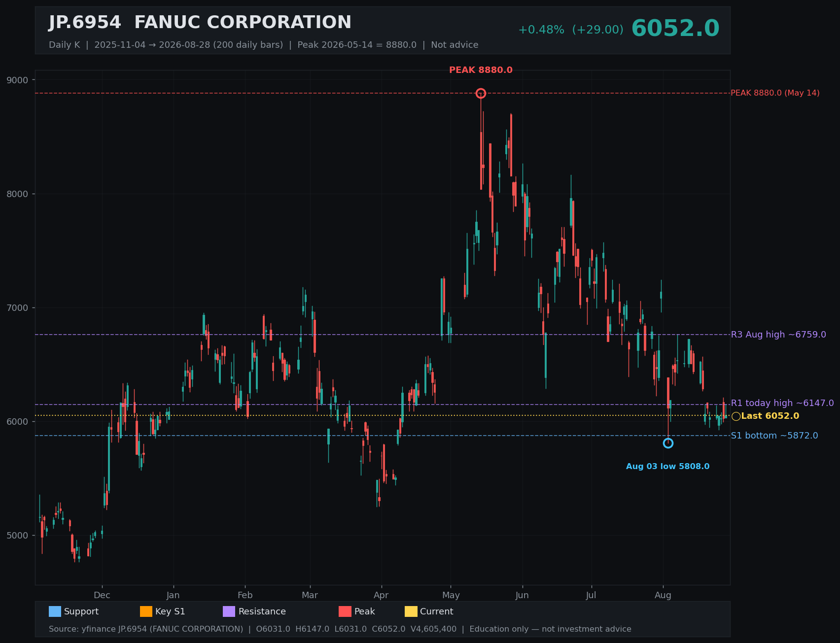Select the yellow Last price circle marker
840x643 pixels.
tap(736, 416)
